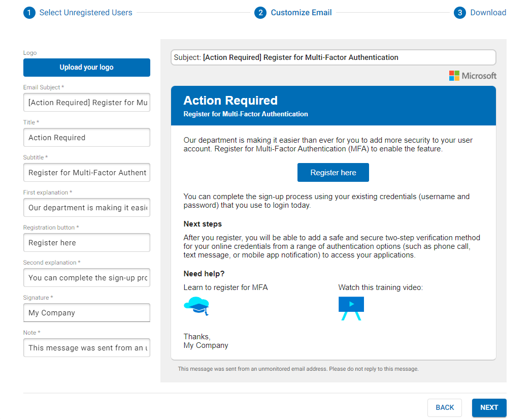Click the 'Our department is making it easier' preview paragraph
This screenshot has height=419, width=532.
point(328,145)
